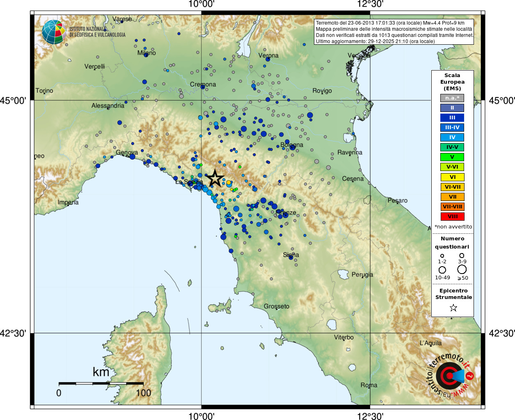Click the 10-49 questionnaire circle in legend
515x420 pixels.
(442, 270)
